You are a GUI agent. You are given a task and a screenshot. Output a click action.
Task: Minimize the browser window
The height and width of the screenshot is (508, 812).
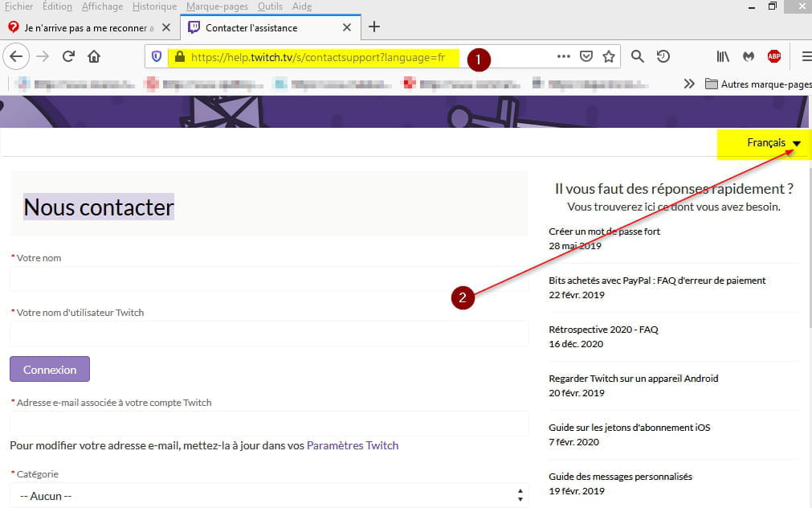click(x=752, y=6)
